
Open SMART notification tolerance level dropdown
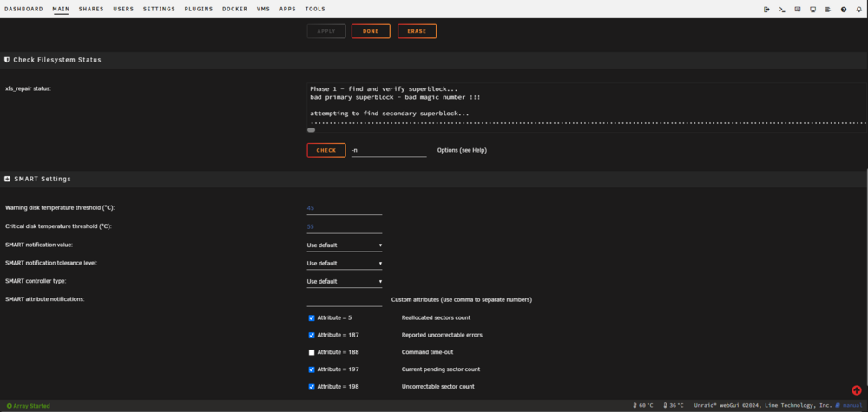(345, 263)
